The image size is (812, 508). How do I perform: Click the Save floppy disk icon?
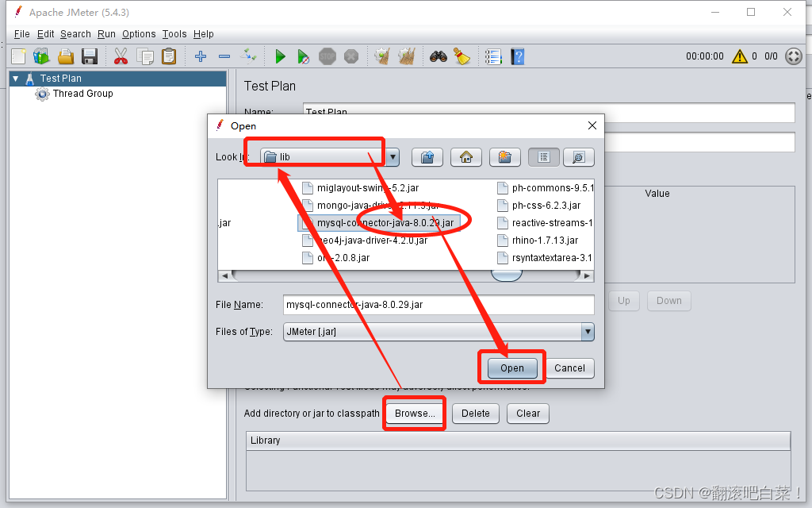pos(90,56)
